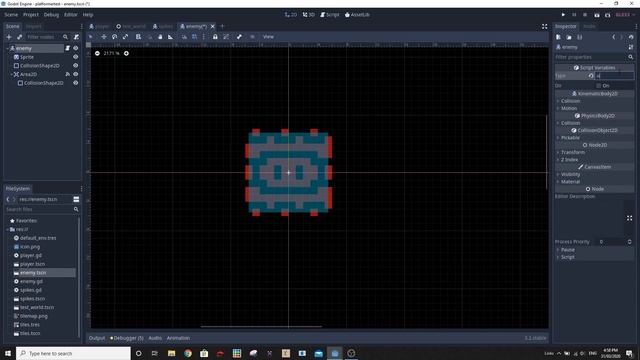Open the View menu button in viewport toolbar
640x360 pixels.
268,37
